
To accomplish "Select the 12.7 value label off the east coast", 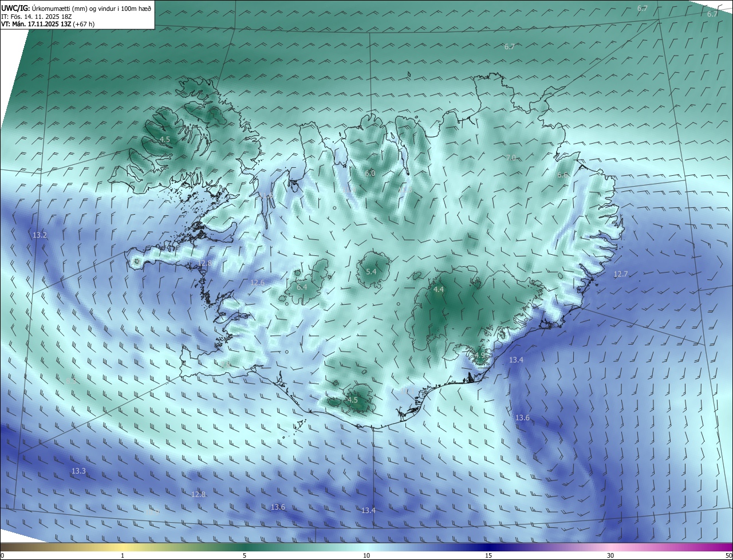I will pos(621,274).
